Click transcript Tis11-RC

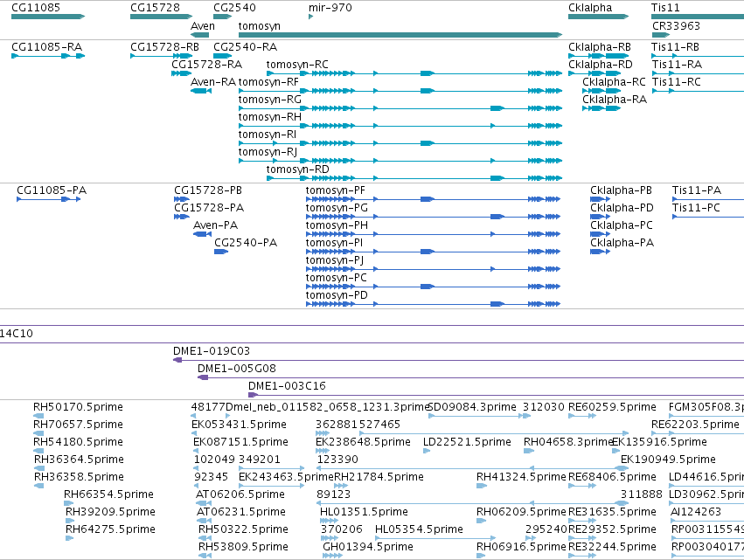677,82
